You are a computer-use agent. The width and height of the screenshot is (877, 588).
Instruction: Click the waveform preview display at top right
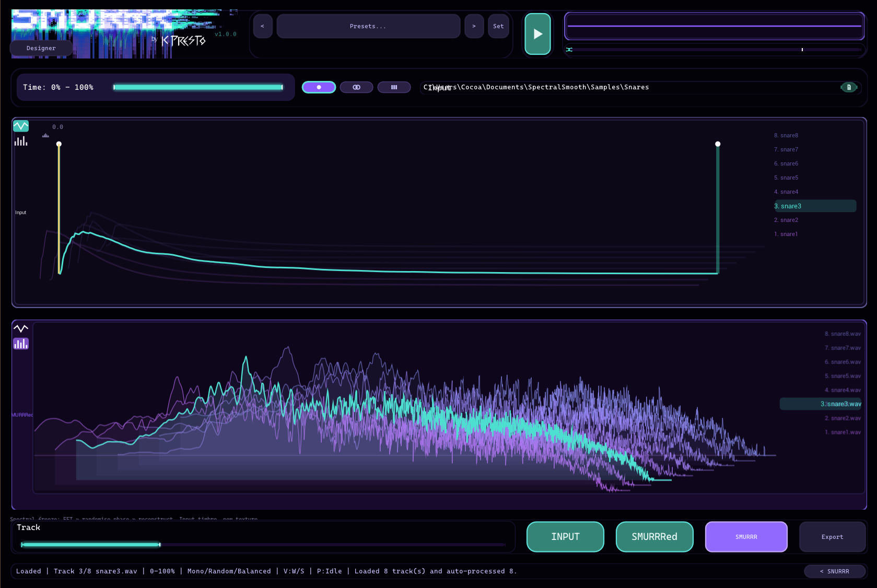(715, 26)
